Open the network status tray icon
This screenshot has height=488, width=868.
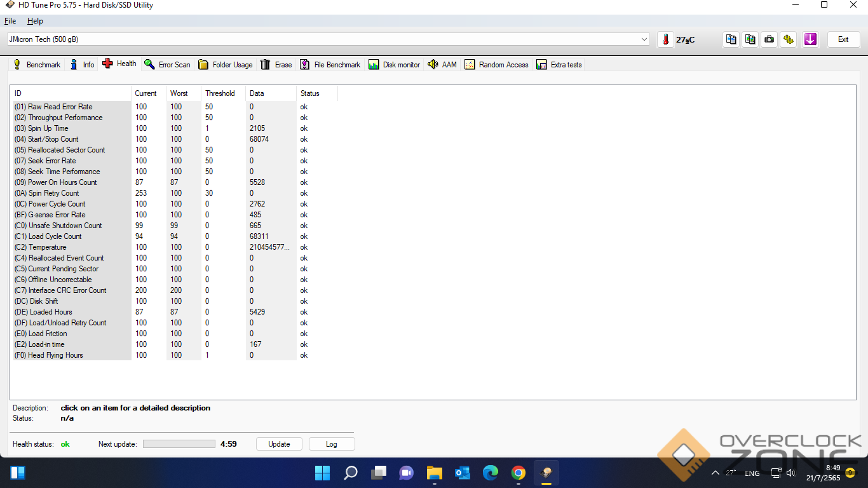[x=776, y=473]
